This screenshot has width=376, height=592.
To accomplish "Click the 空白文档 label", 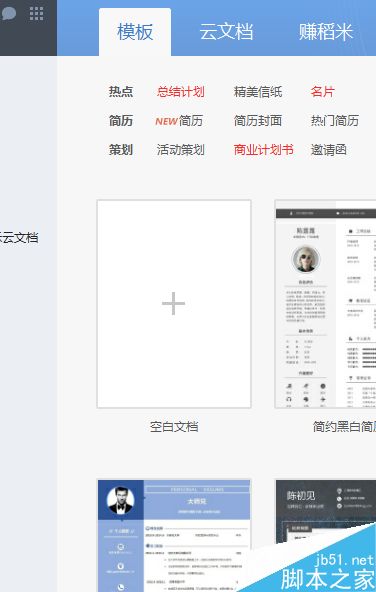I will click(x=174, y=427).
